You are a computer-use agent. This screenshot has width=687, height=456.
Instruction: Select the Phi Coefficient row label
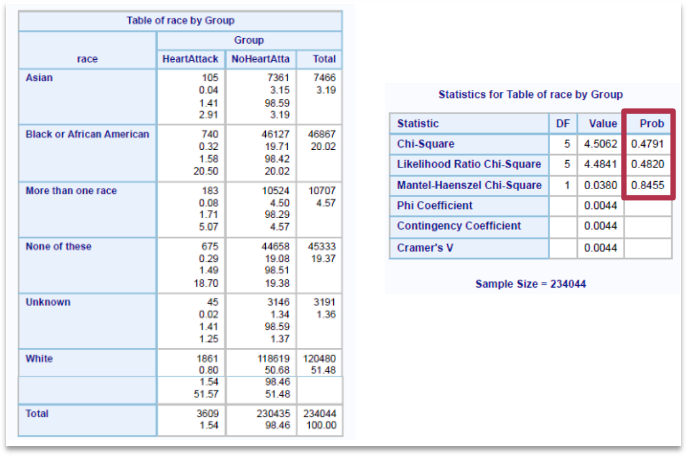pos(435,205)
